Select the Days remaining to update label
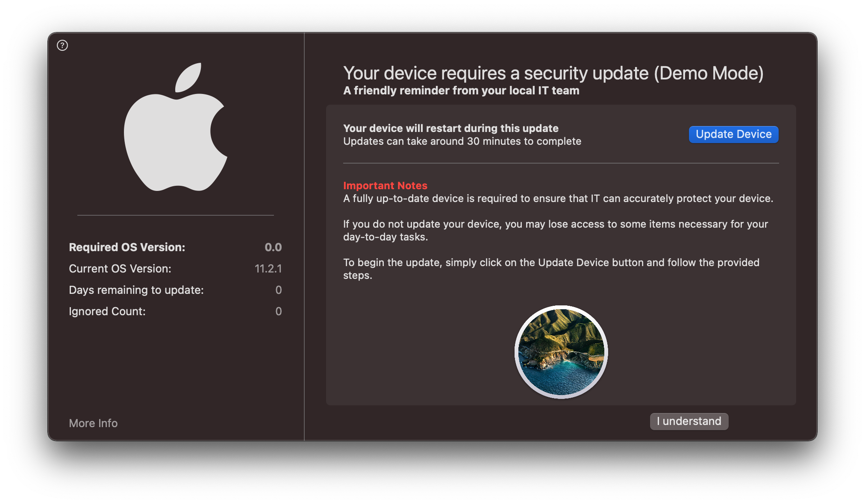 (x=136, y=290)
